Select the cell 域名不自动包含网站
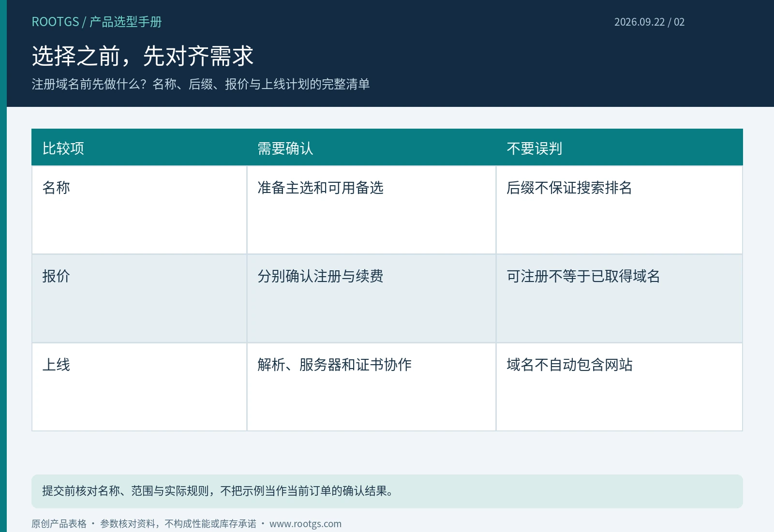Screen dimensions: 774x532 coord(620,387)
